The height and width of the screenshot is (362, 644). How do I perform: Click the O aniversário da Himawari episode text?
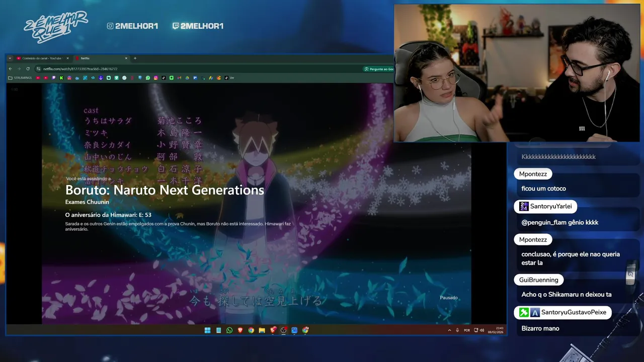(108, 215)
